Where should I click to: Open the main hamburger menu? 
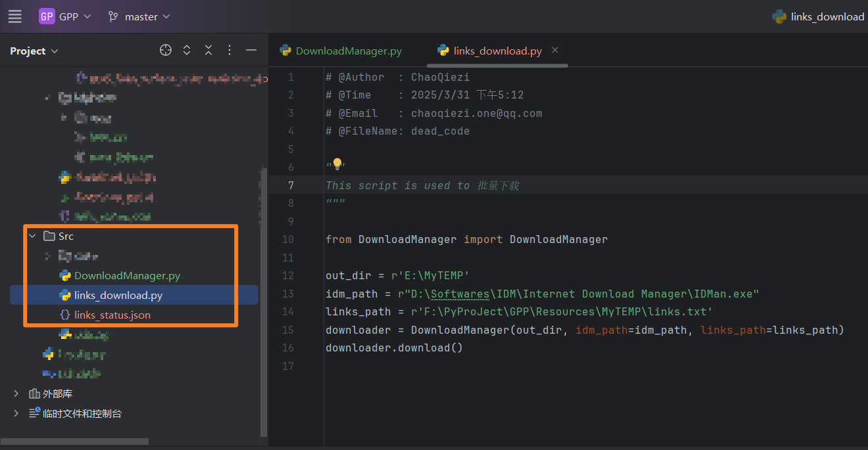[14, 16]
